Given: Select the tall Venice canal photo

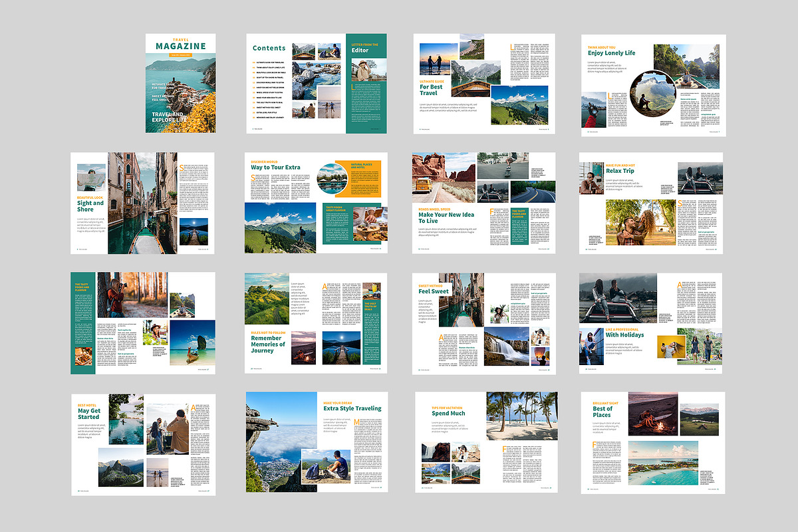Looking at the screenshot, I should point(142,203).
